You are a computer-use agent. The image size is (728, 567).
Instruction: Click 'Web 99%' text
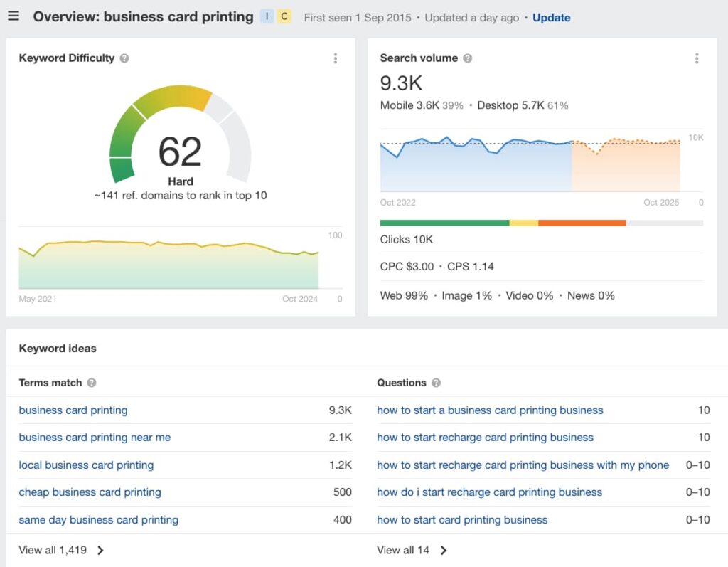(x=404, y=295)
